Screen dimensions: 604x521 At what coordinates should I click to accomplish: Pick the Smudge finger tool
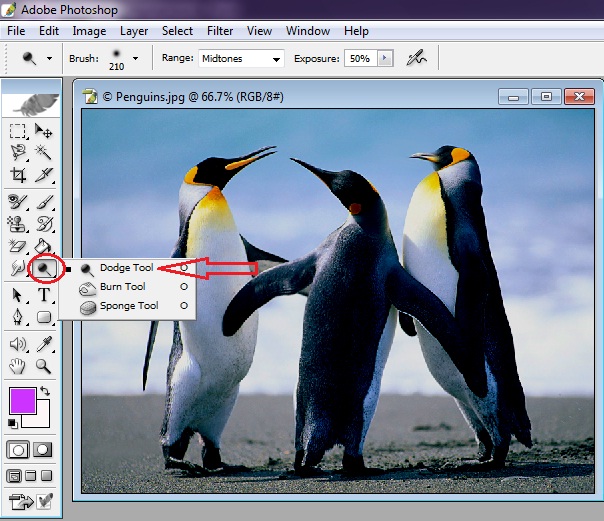coord(17,268)
